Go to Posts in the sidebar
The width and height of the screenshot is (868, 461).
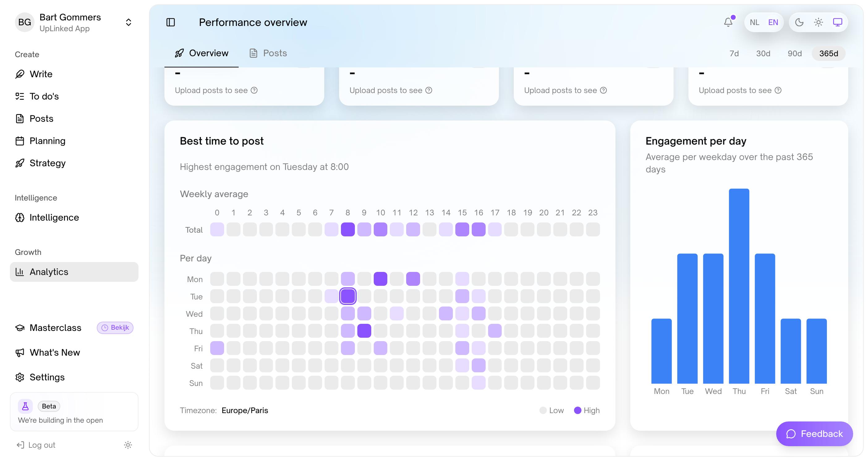(74, 119)
